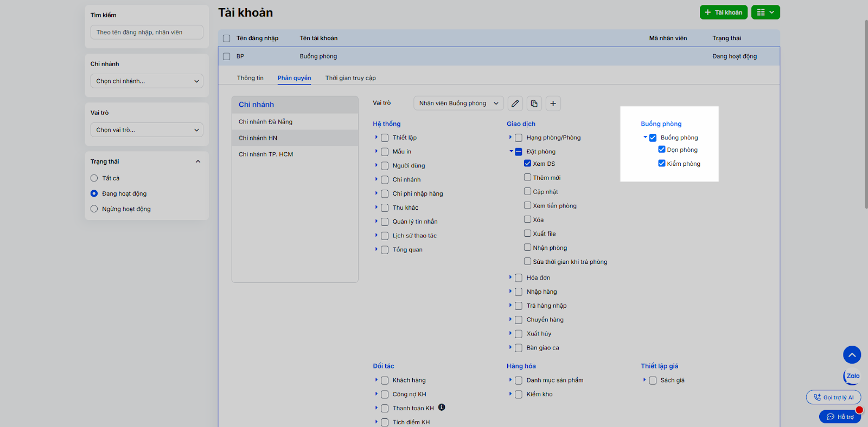Click the copy role icon
The image size is (868, 427).
[x=534, y=103]
